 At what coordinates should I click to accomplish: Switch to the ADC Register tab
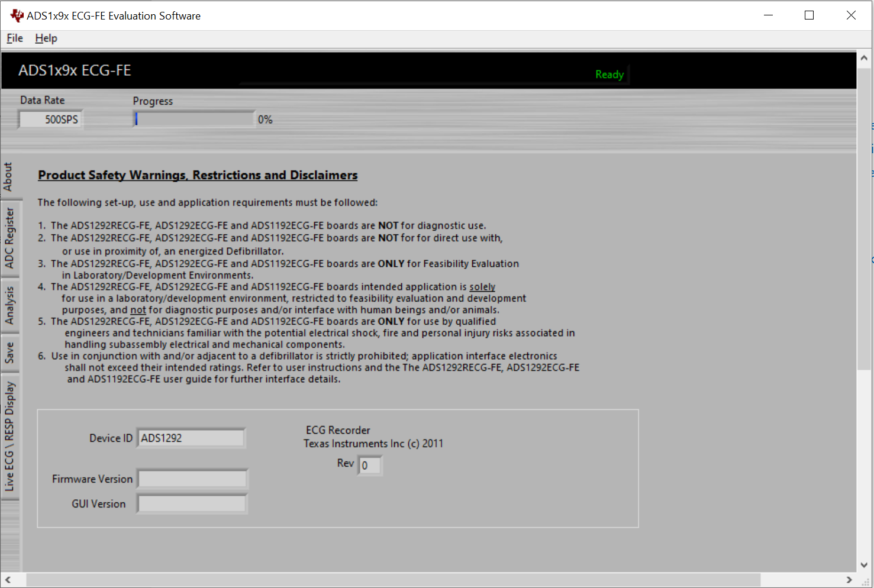point(9,238)
